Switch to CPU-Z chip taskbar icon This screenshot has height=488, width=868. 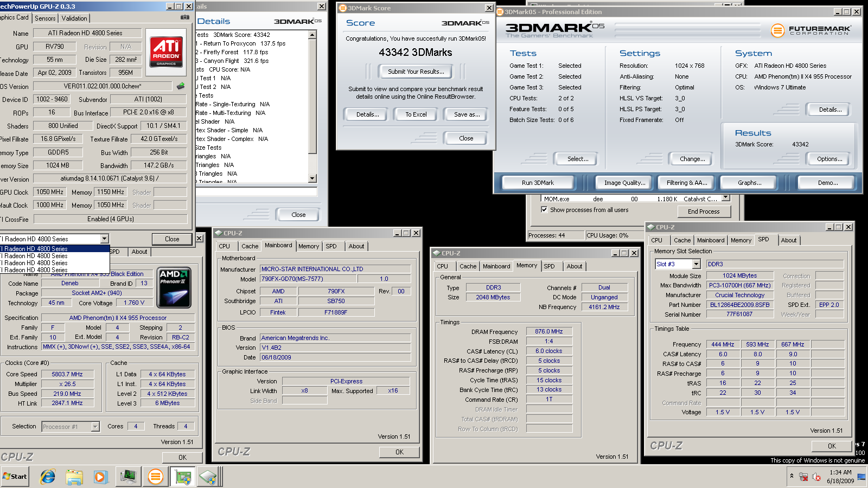(208, 477)
